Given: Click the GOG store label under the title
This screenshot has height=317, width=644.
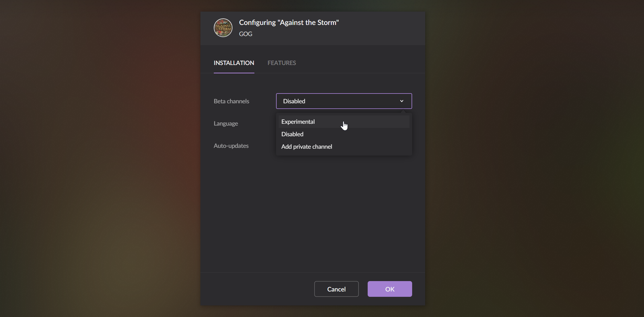Looking at the screenshot, I should click(246, 34).
